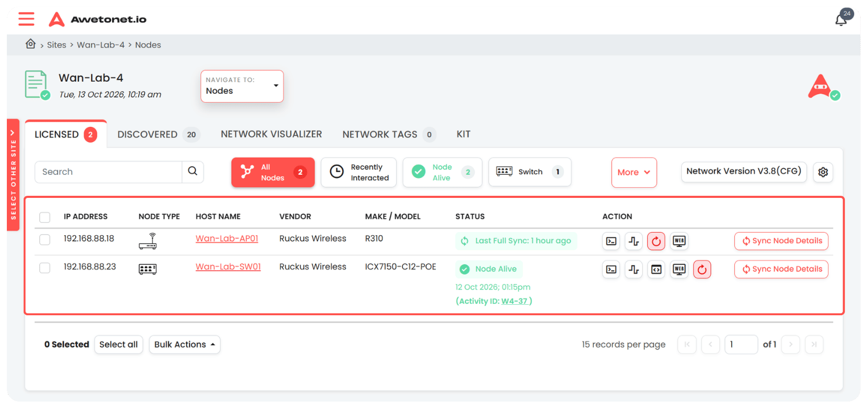The width and height of the screenshot is (868, 410).
Task: Click the Wan-Lab-4 site document icon
Action: tap(37, 85)
